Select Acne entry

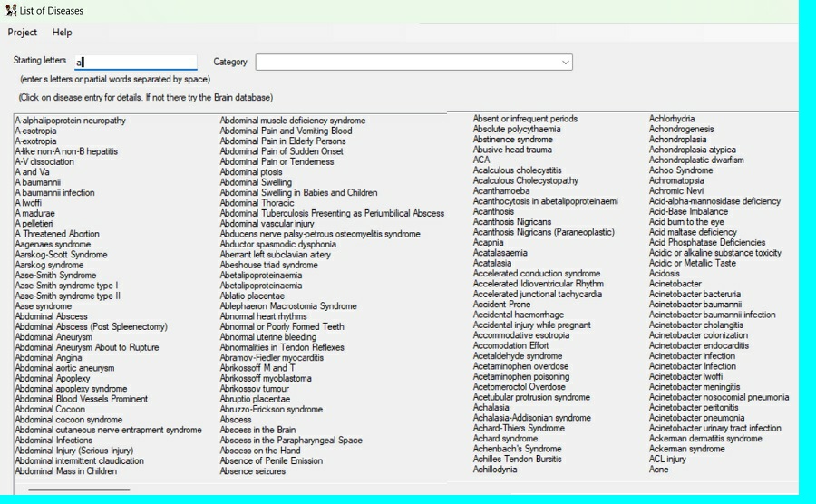click(658, 470)
